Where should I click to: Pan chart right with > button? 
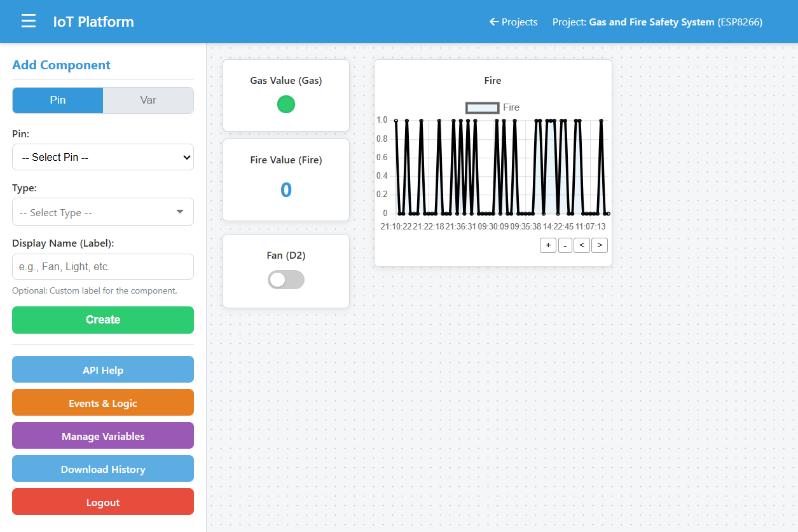(x=600, y=245)
